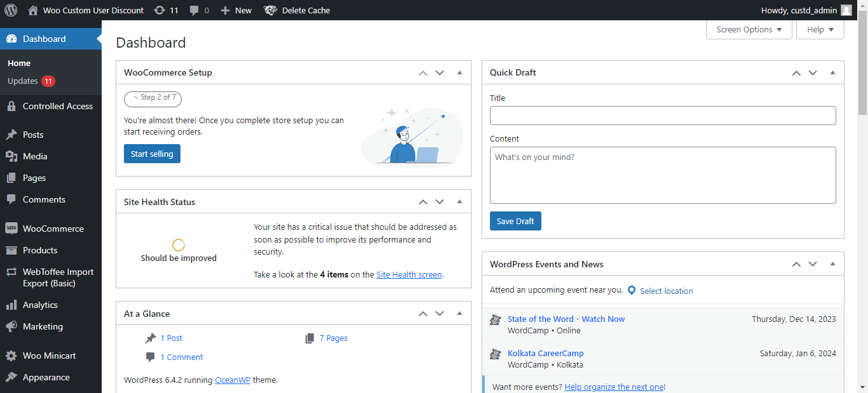Image resolution: width=868 pixels, height=393 pixels.
Task: Click the user avatar in admin bar
Action: pos(846,10)
